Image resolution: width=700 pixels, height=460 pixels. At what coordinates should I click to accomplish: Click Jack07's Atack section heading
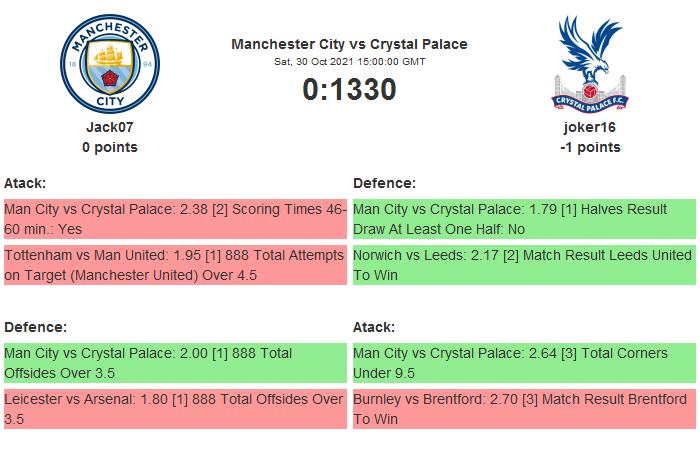pos(25,183)
